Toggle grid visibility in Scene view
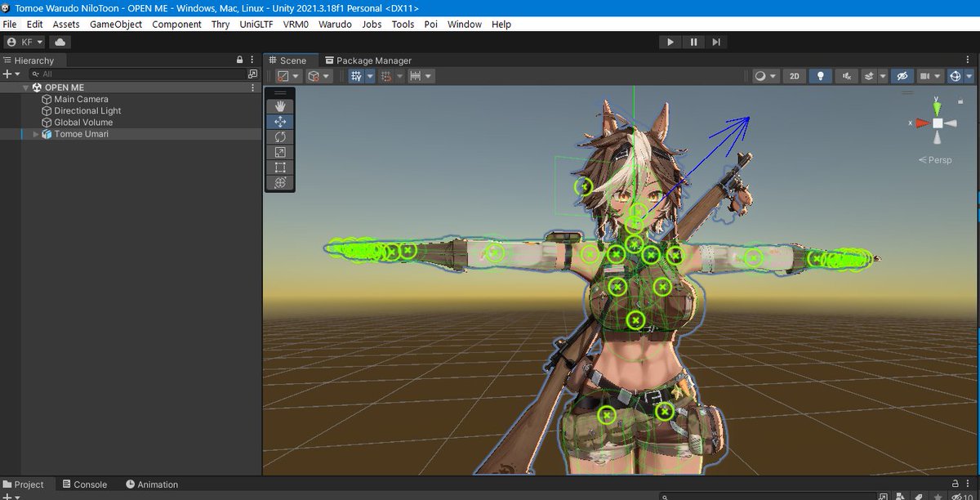 pos(356,76)
